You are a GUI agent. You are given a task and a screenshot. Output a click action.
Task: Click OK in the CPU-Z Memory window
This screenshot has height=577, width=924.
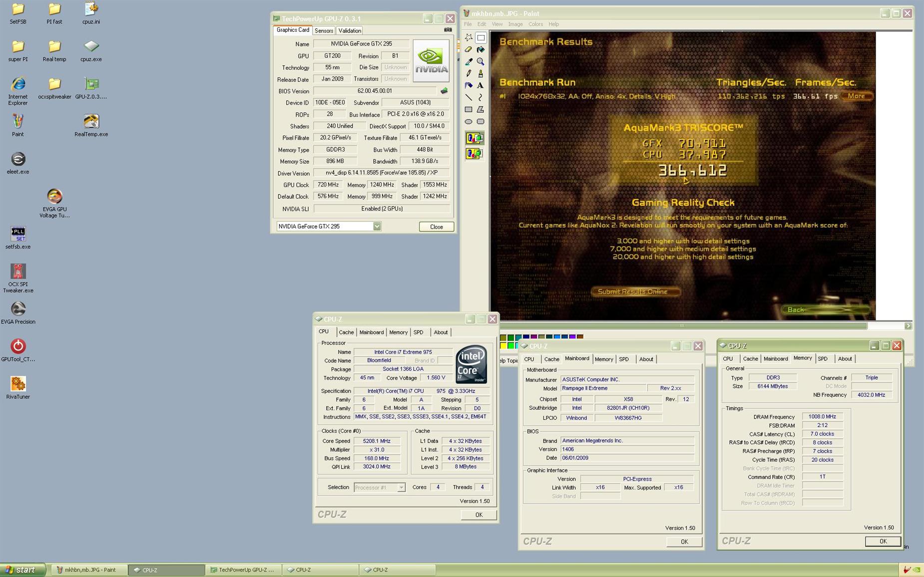[x=883, y=541]
